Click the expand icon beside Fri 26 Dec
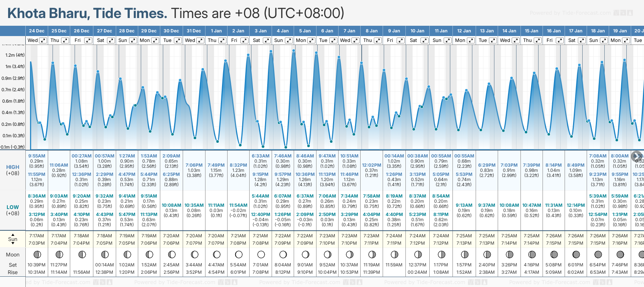Image resolution: width=644 pixels, height=287 pixels. pyautogui.click(x=88, y=40)
